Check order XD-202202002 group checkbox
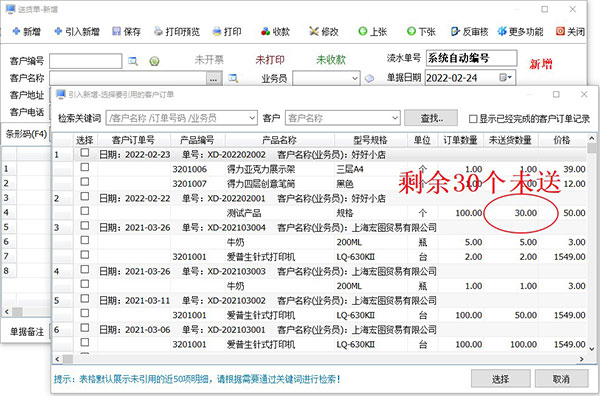 [x=85, y=153]
